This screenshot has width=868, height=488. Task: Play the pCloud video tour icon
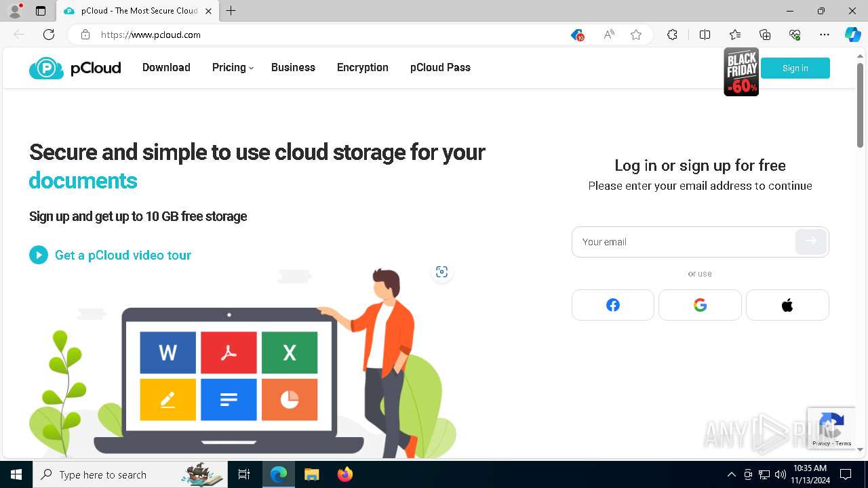tap(39, 255)
